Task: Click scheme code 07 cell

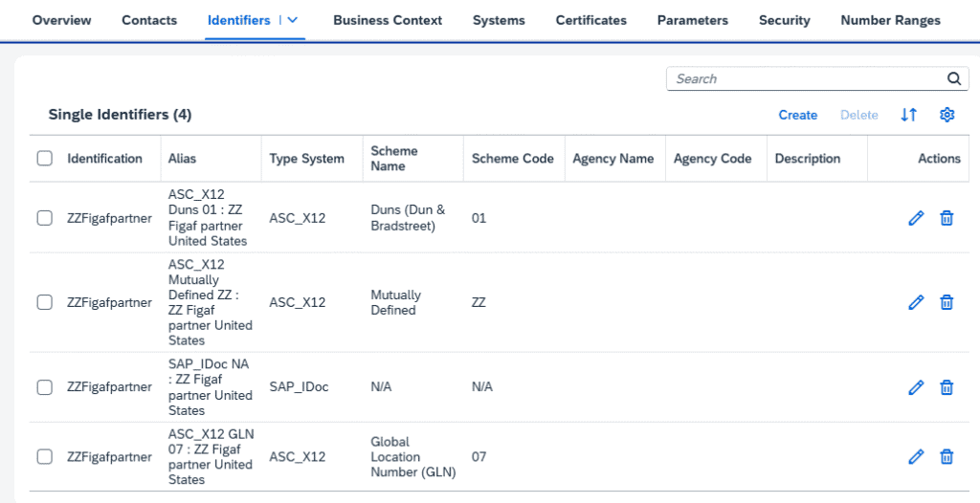Action: pos(479,457)
